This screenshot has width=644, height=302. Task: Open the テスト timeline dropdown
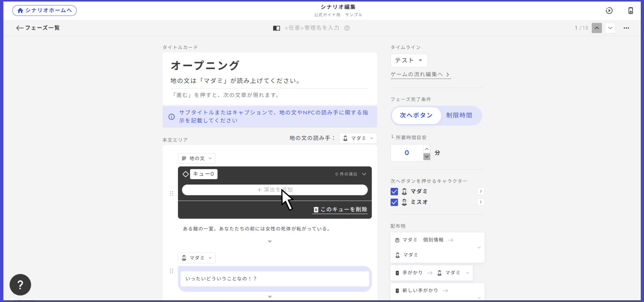[x=409, y=61]
